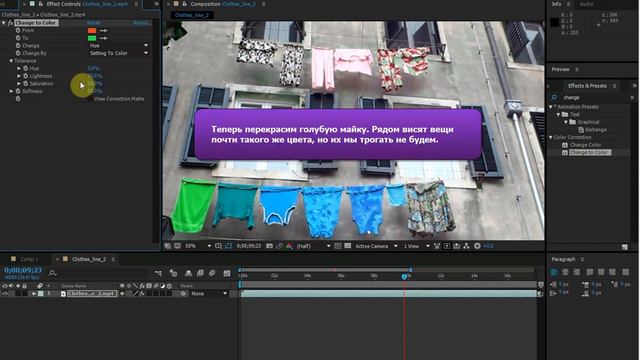Open the (Half) resolution dropdown
Viewport: 640px width, 360px height.
pos(313,246)
